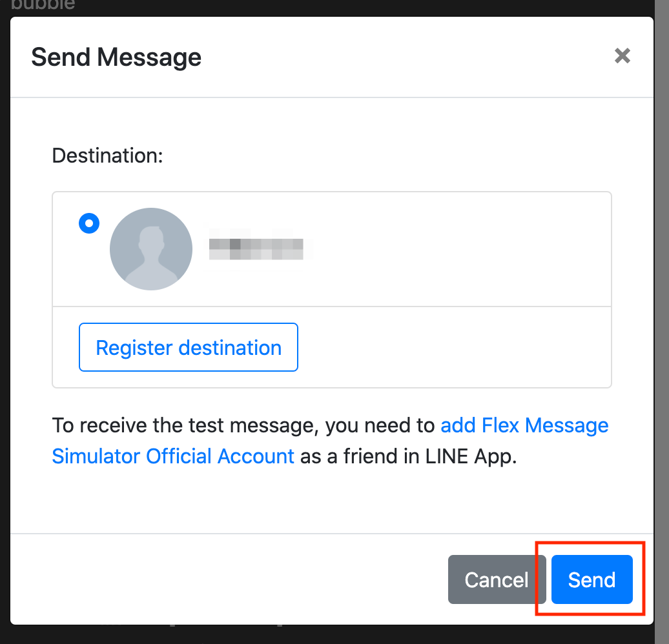Select the destination radio button
Image resolution: width=669 pixels, height=644 pixels.
tap(88, 223)
